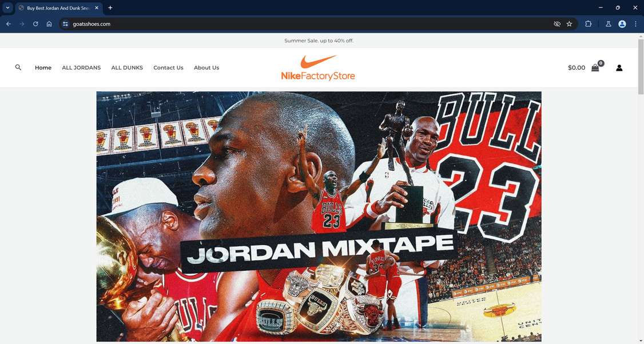Close the Buy Best Jordan And Dunk tab

(97, 8)
